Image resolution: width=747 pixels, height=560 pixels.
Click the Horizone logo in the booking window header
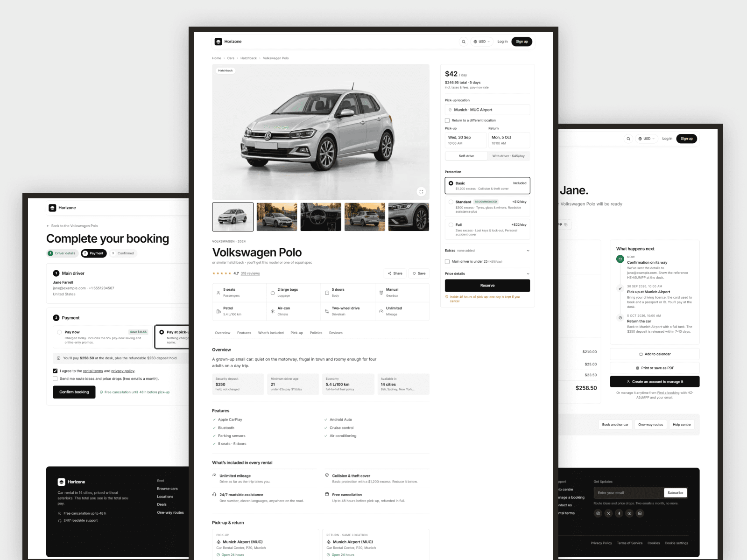(62, 208)
